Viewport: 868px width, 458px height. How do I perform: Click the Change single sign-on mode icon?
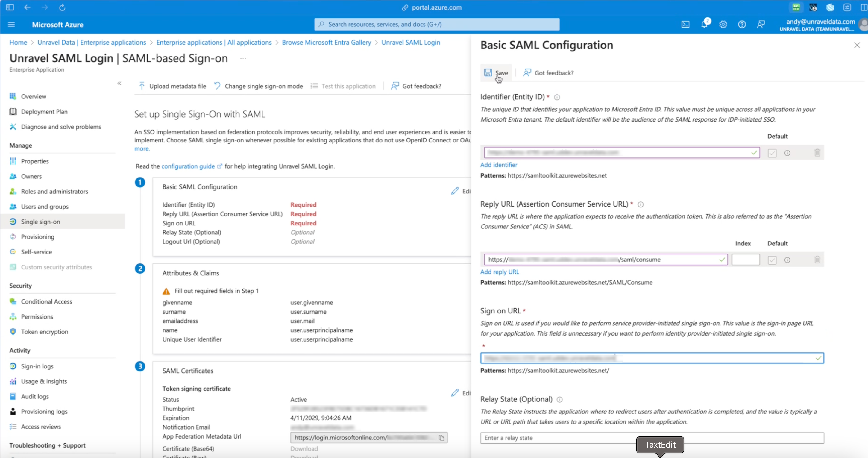click(217, 86)
